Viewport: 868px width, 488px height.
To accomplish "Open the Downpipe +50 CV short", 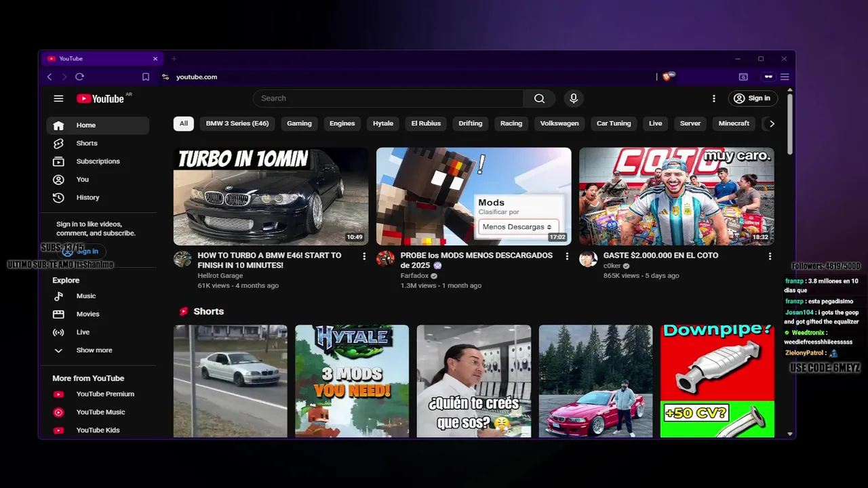I will pos(717,381).
